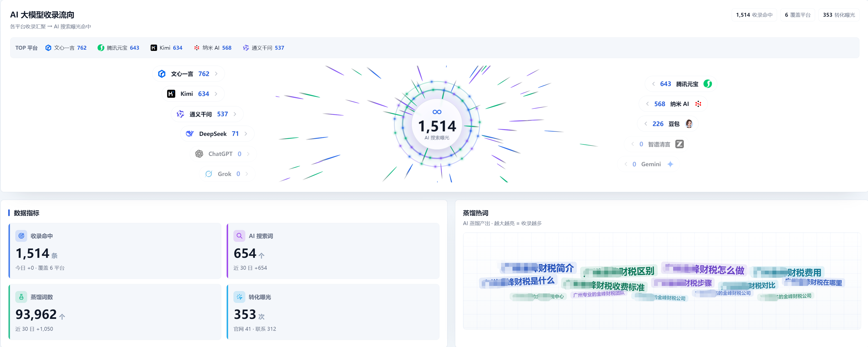Image resolution: width=868 pixels, height=347 pixels.
Task: Click the text 官网 41 · 联系 312
Action: (255, 329)
